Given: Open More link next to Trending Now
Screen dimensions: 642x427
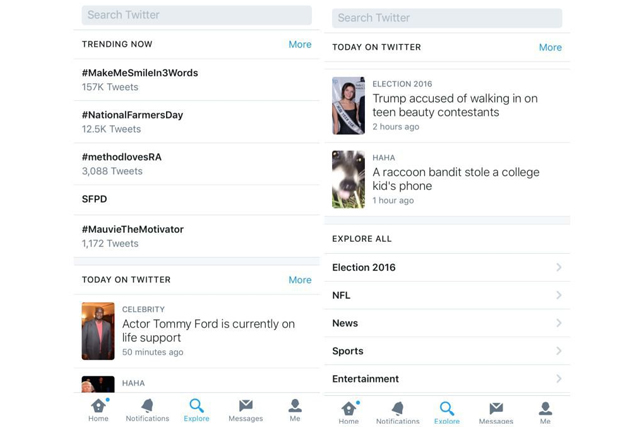Looking at the screenshot, I should pos(300,44).
